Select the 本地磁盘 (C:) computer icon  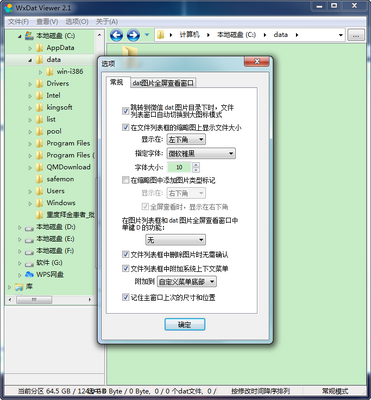tap(29, 35)
